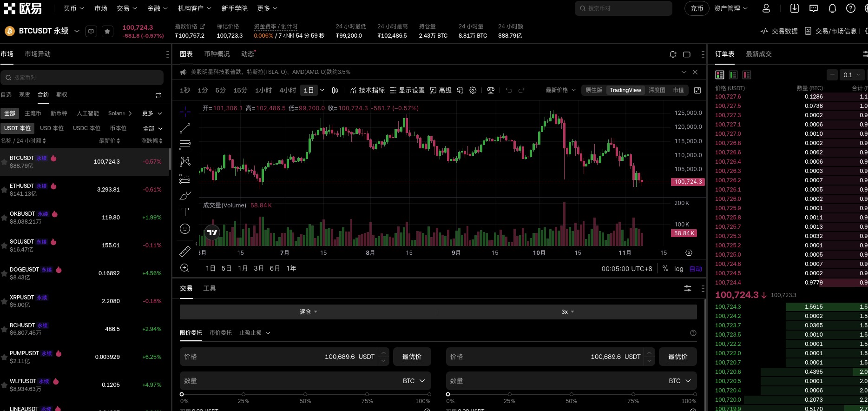Open the 逐仓 margin mode dropdown
This screenshot has width=868, height=411.
(308, 312)
